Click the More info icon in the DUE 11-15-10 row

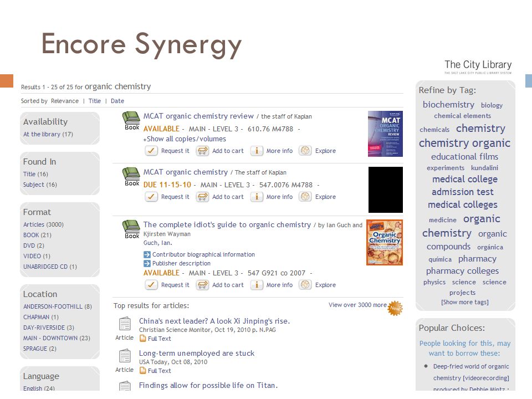(x=257, y=197)
